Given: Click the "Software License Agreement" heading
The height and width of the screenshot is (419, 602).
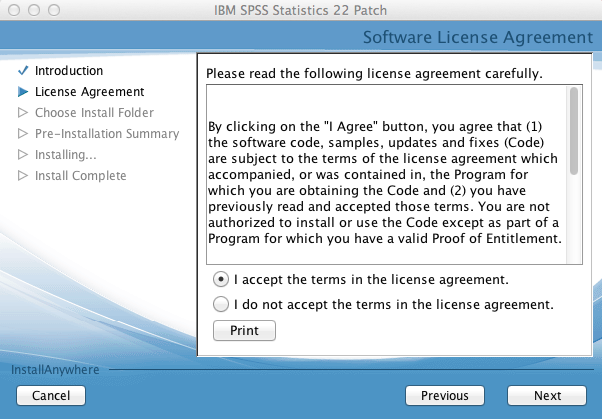Looking at the screenshot, I should (478, 37).
